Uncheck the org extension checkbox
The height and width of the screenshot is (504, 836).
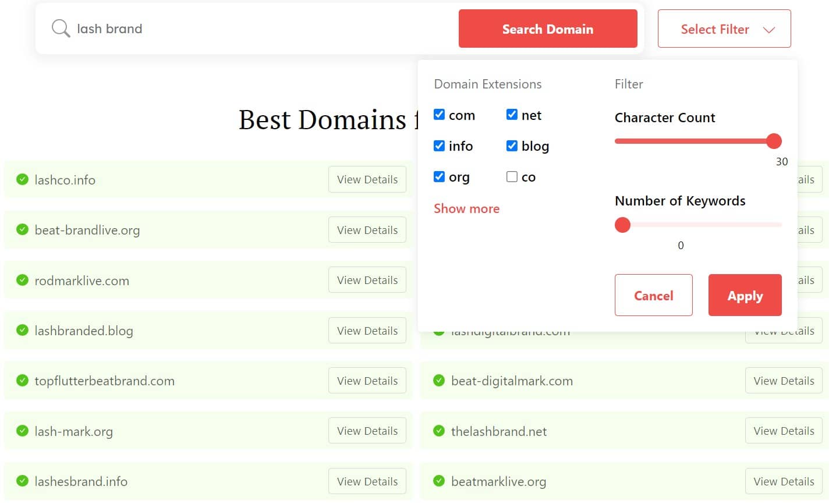coord(439,176)
